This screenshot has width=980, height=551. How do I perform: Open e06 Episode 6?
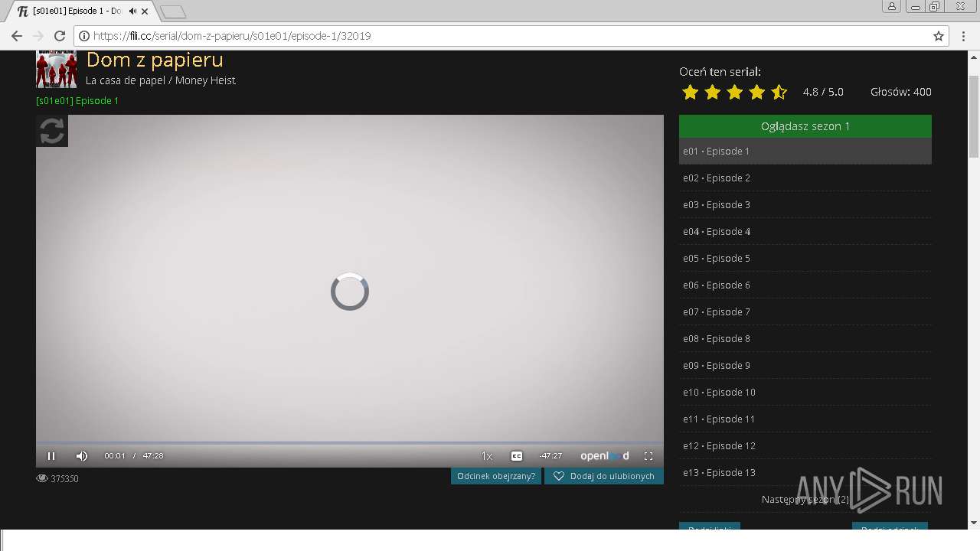[x=805, y=285]
